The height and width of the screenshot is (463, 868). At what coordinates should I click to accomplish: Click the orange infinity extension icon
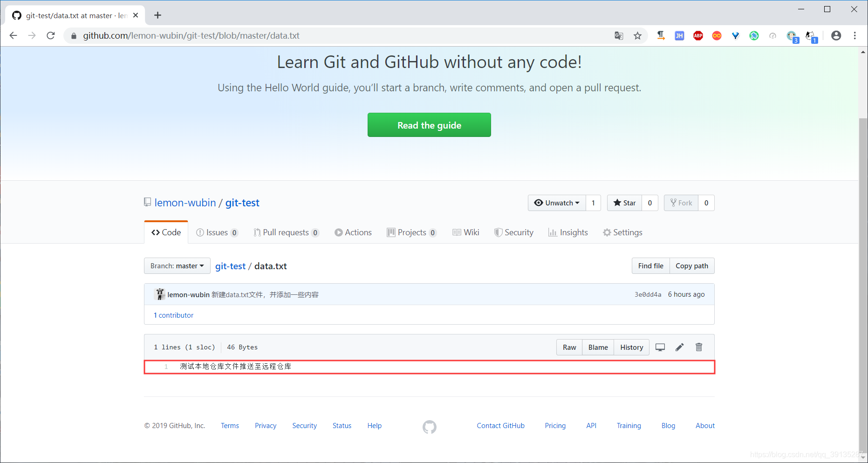point(717,35)
